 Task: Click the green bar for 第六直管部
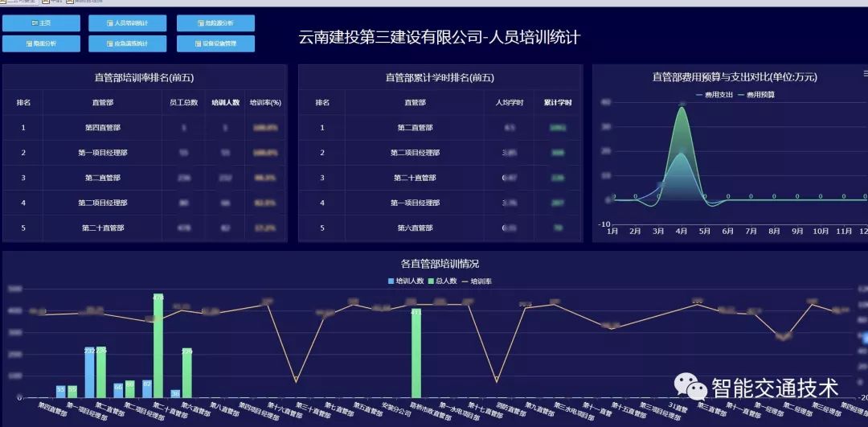click(187, 373)
